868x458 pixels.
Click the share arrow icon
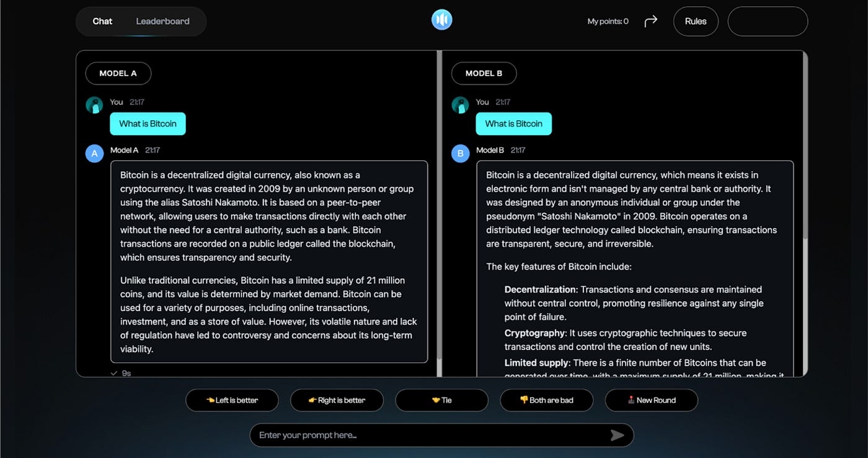[650, 22]
